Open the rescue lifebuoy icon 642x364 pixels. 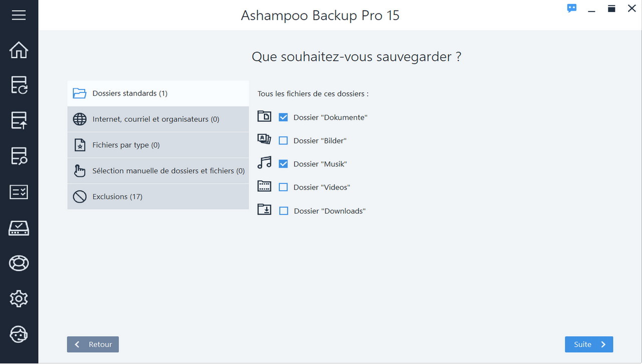click(x=19, y=263)
